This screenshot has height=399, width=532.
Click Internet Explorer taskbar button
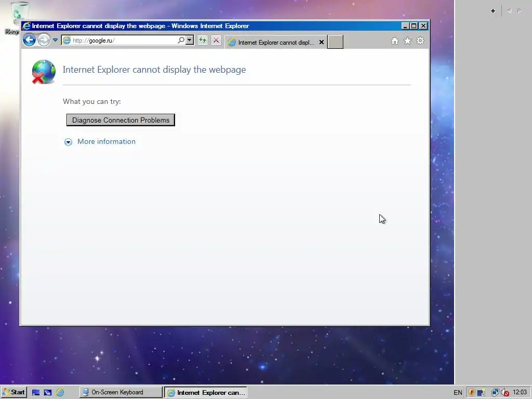coord(206,392)
